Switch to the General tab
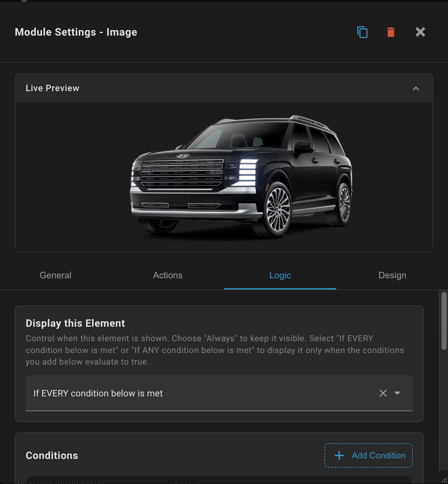The image size is (448, 484). click(56, 275)
